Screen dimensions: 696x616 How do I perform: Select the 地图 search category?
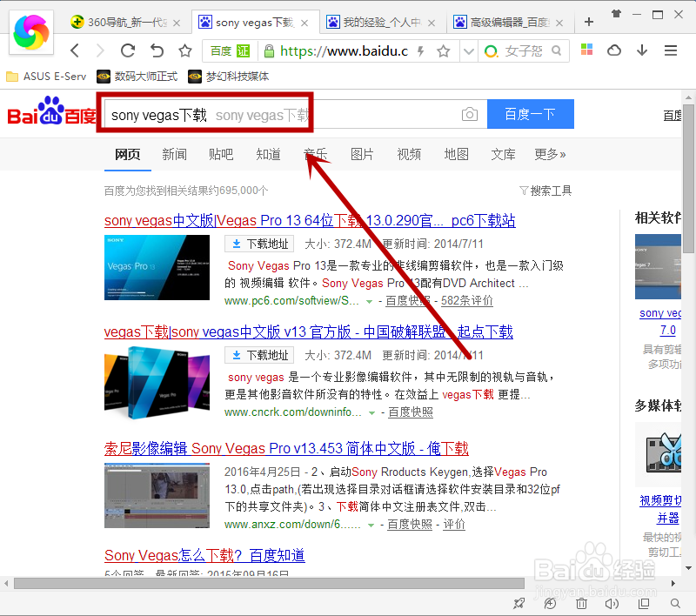tap(456, 155)
